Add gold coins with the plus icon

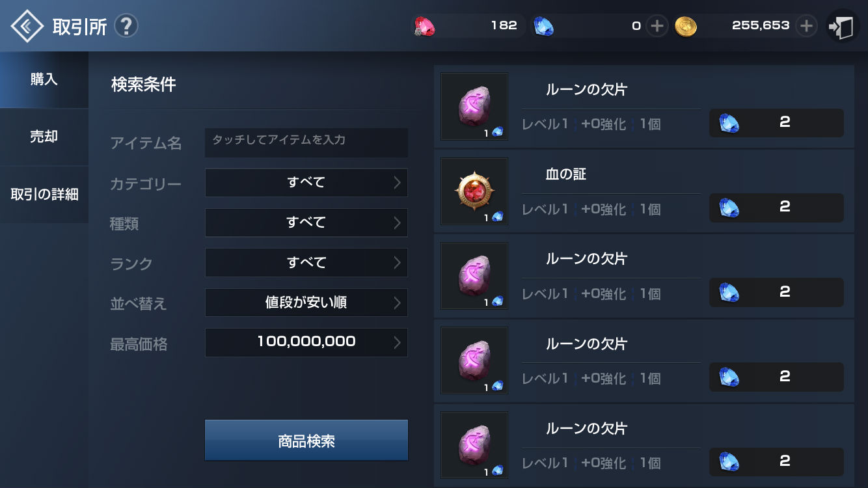(807, 26)
